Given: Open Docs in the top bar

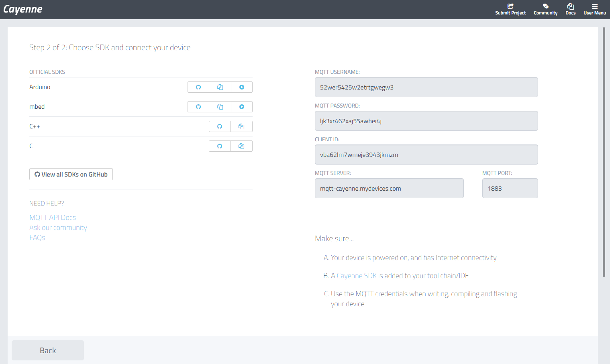Looking at the screenshot, I should point(571,9).
